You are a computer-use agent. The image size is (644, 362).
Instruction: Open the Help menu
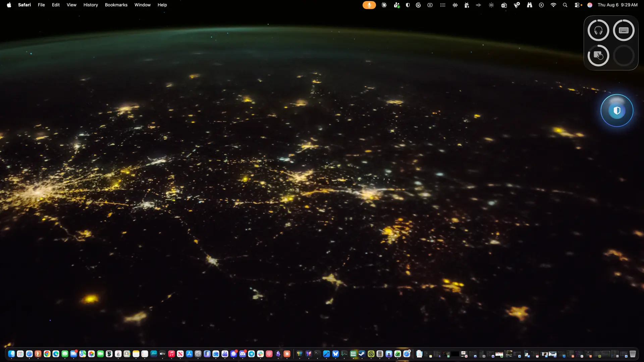pos(162,5)
